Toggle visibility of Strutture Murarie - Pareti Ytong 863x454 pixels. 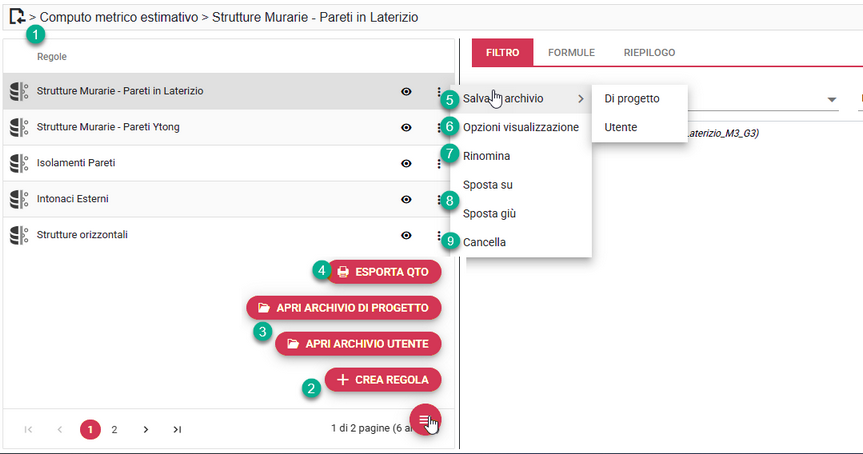(x=406, y=127)
